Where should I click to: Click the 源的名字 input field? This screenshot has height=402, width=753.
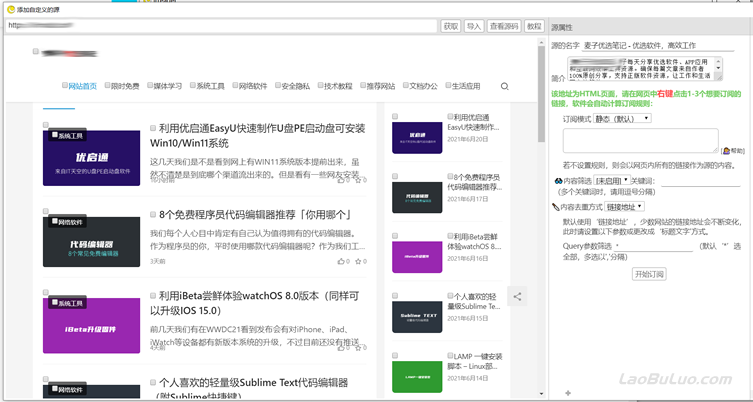658,46
